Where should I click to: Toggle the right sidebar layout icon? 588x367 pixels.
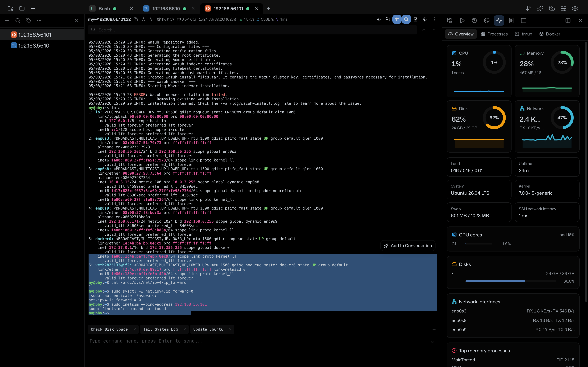pyautogui.click(x=568, y=21)
